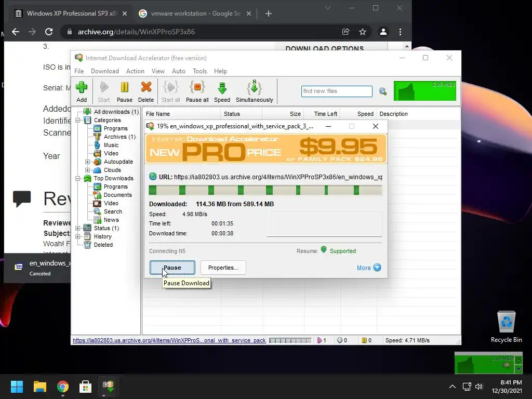
Task: Collapse the Top Downloads tree node
Action: (78, 179)
